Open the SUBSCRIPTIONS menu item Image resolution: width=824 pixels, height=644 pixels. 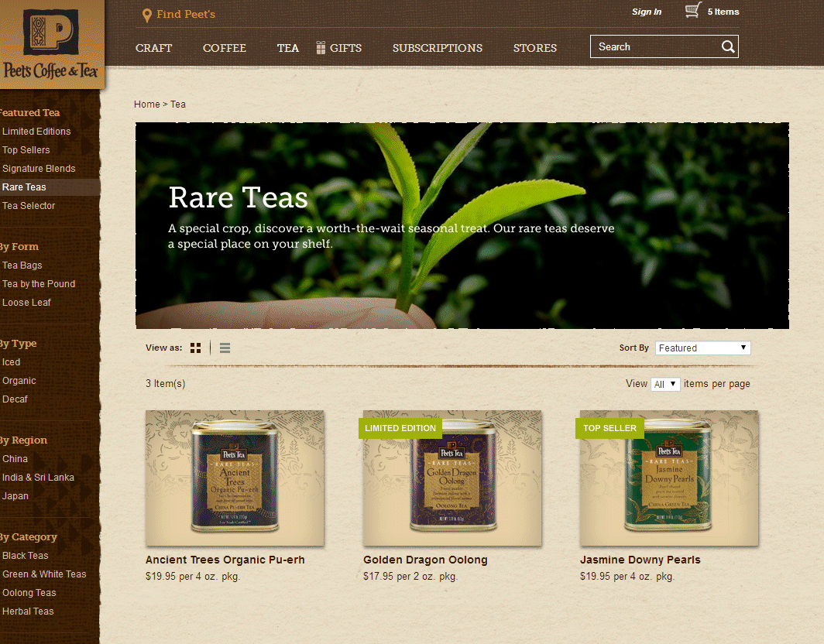point(437,48)
